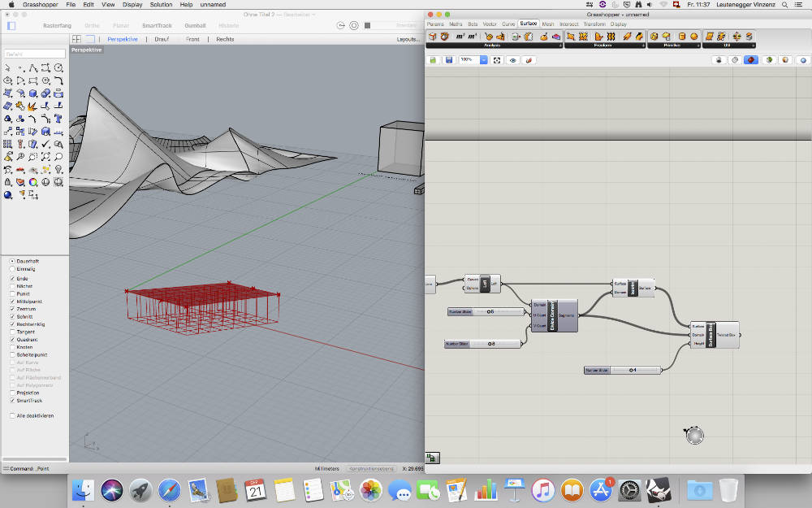Pick the Point tool in Rhino's toolbar
The image size is (812, 508).
[x=21, y=68]
